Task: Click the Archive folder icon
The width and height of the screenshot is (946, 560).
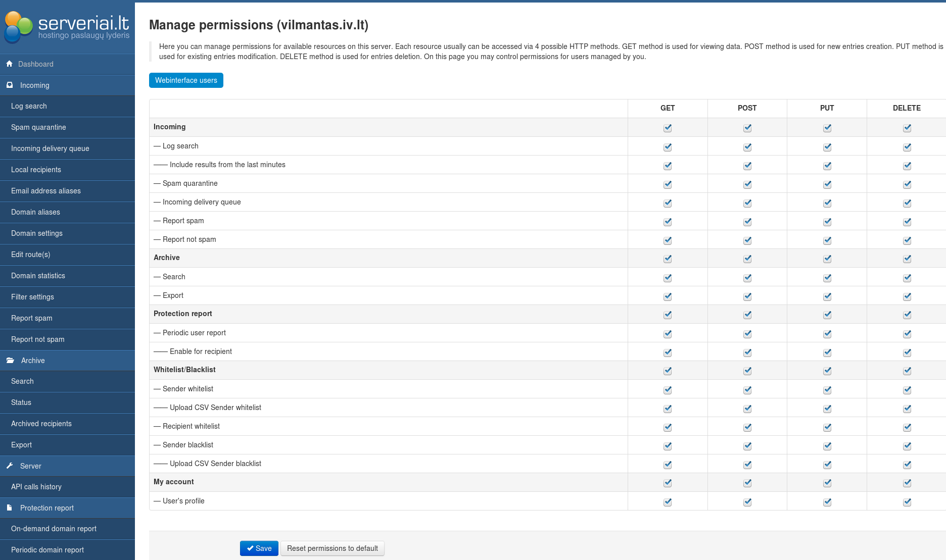Action: 10,361
